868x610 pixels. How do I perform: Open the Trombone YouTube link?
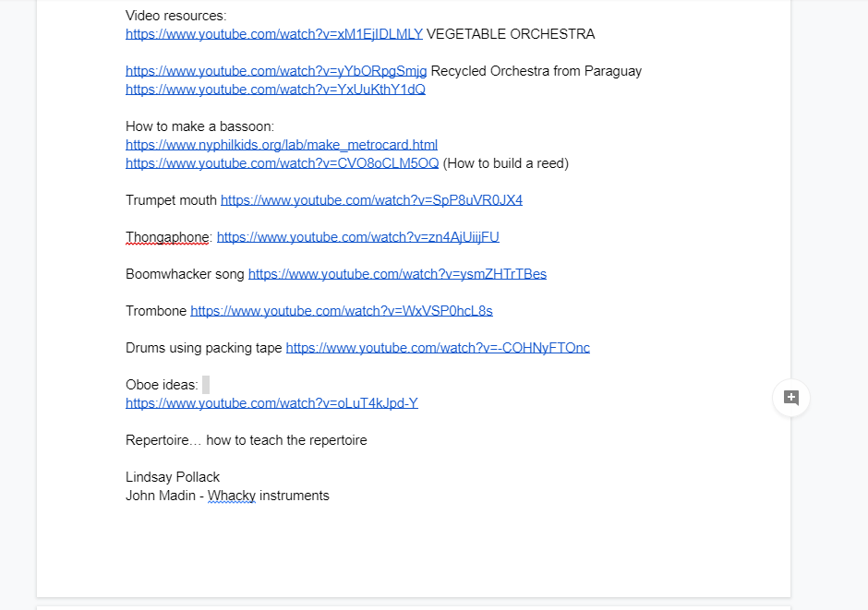pos(341,311)
